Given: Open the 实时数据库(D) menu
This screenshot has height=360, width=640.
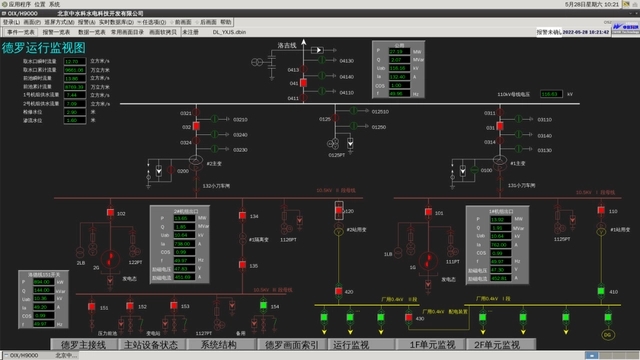Looking at the screenshot, I should (116, 22).
